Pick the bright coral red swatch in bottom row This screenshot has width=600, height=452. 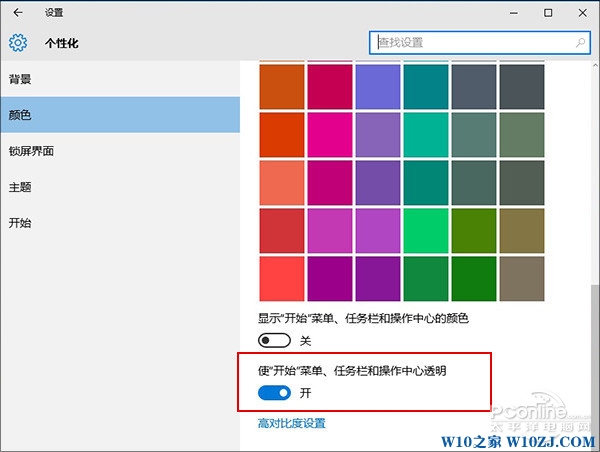[x=282, y=279]
